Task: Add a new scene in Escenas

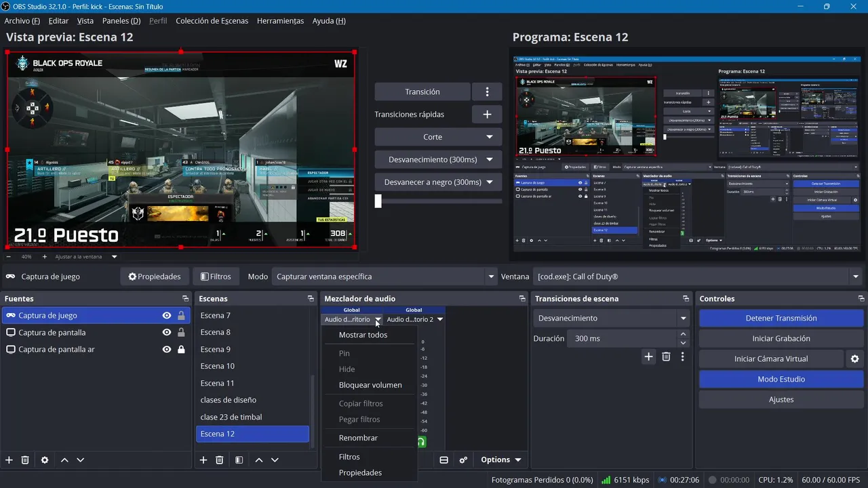Action: click(x=203, y=460)
